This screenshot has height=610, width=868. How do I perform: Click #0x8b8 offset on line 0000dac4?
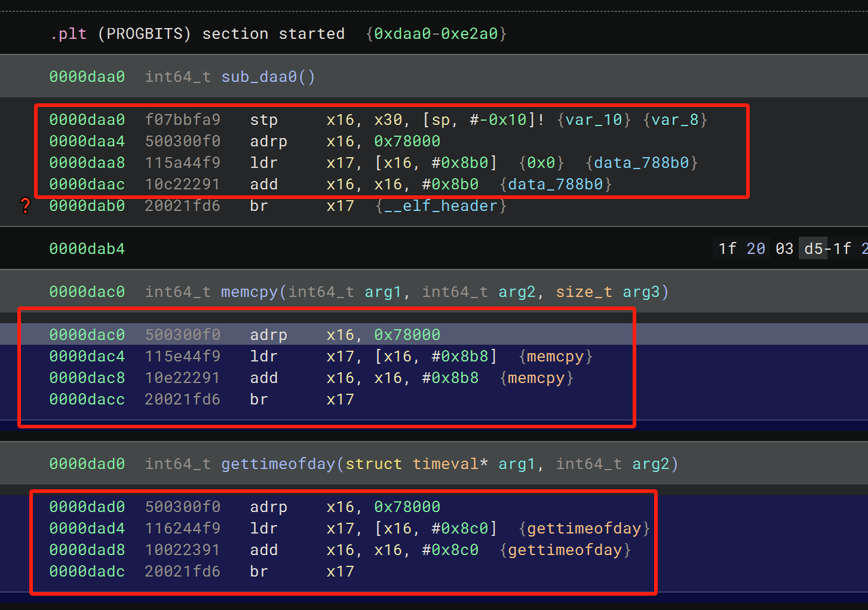[460, 356]
